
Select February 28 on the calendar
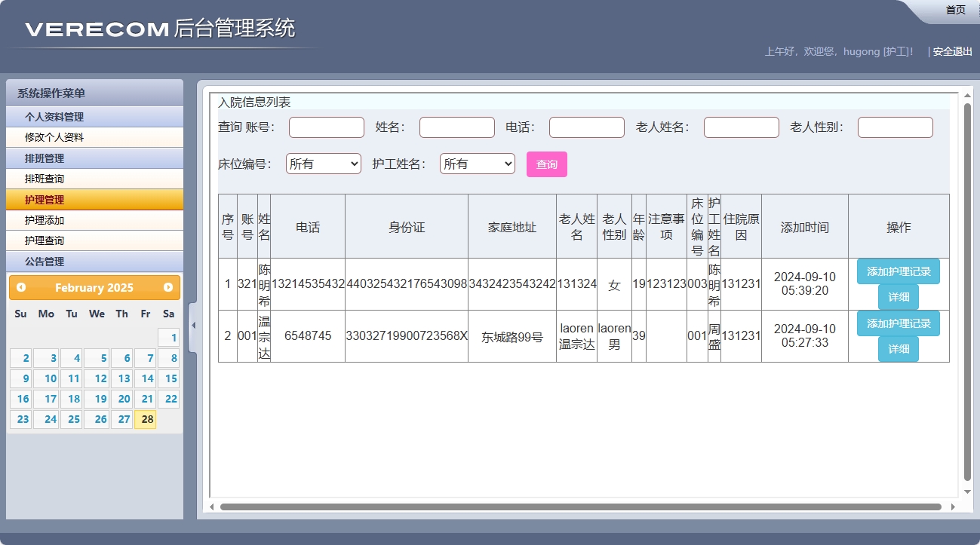tap(148, 419)
